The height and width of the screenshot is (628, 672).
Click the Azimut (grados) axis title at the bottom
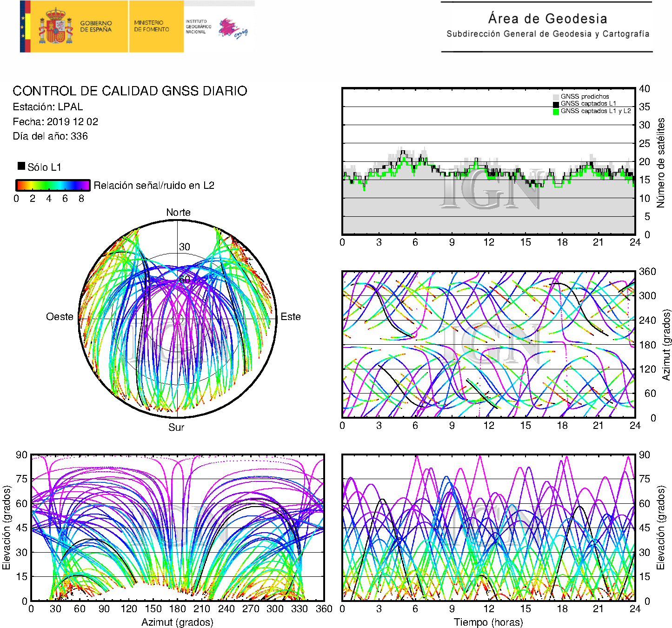click(x=177, y=622)
